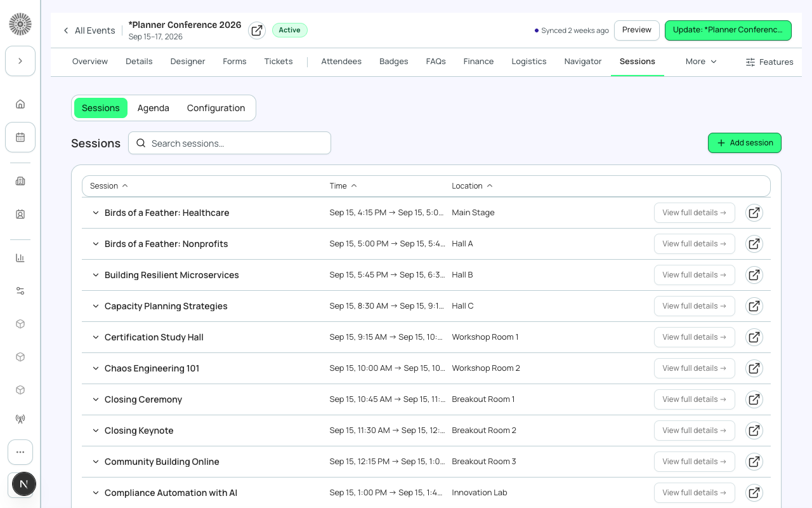The width and height of the screenshot is (812, 508).
Task: Open Community Building Online external link icon
Action: [754, 462]
